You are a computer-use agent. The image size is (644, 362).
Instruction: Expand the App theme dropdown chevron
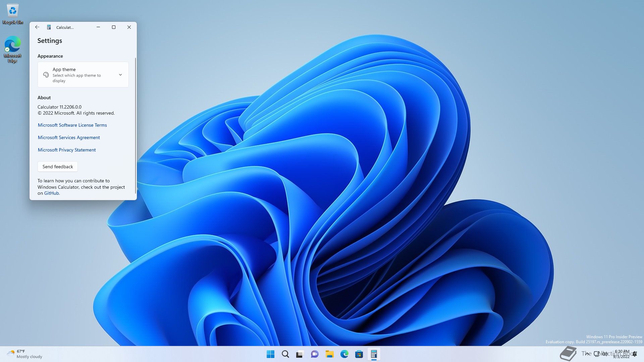coord(120,75)
